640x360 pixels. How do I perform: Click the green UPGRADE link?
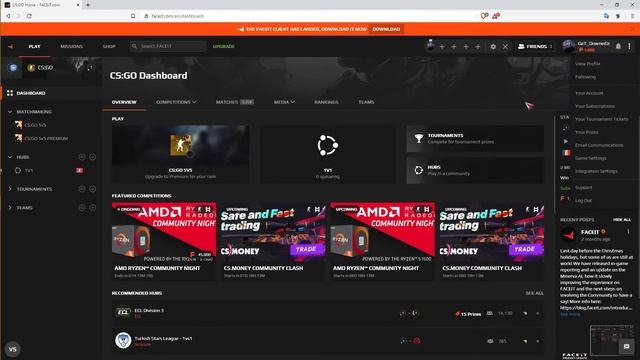pos(224,47)
